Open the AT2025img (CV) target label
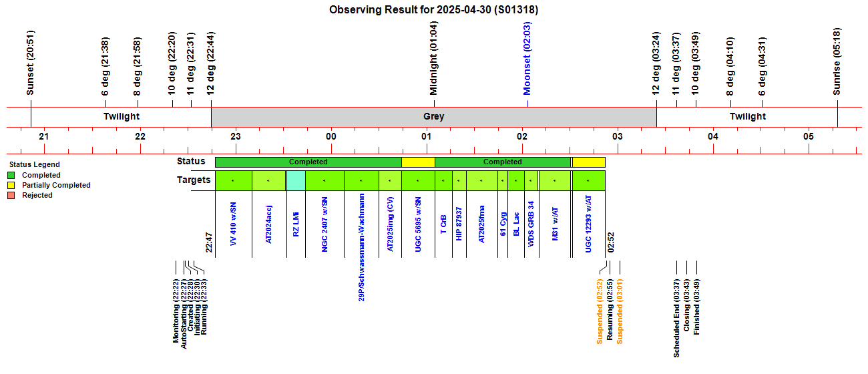The image size is (868, 374). pos(390,223)
